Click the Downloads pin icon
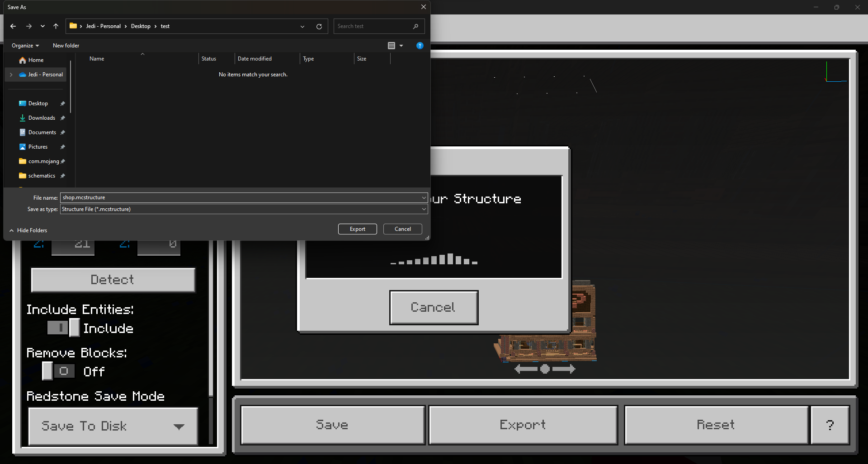Screen dimensions: 868x464 (63, 118)
